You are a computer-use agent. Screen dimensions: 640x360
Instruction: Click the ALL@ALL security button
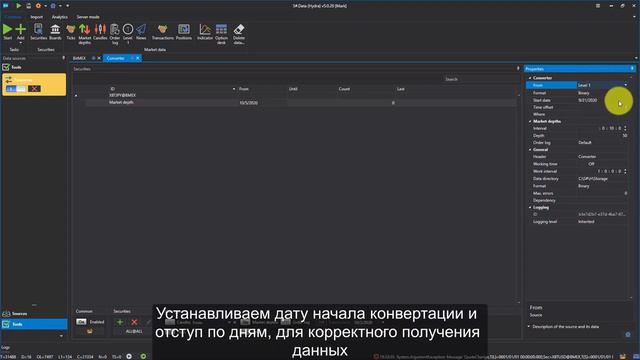[x=134, y=331]
